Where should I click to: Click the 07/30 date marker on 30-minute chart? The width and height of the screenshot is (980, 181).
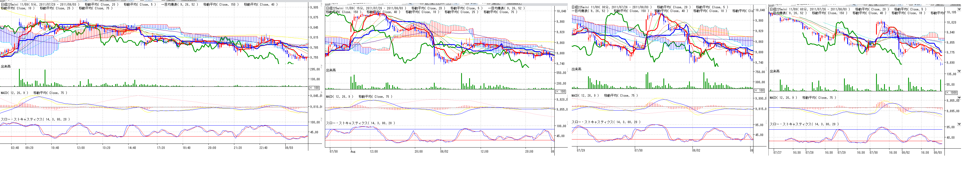tap(638, 150)
